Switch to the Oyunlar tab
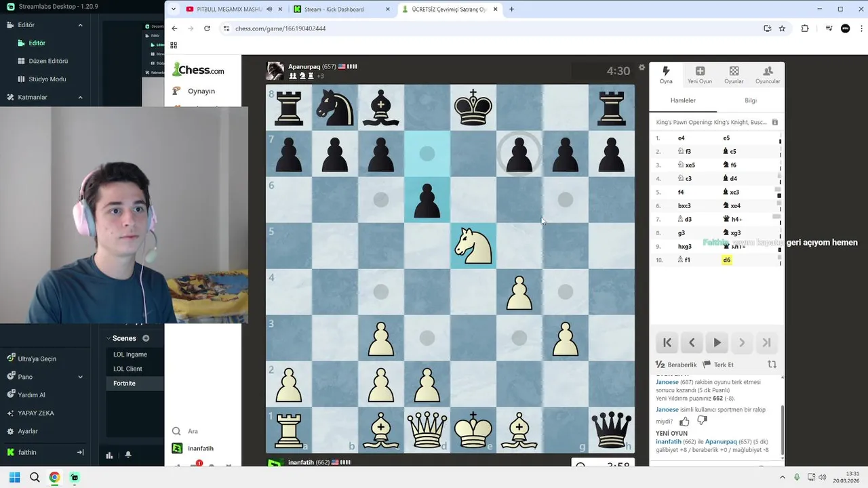 [734, 75]
